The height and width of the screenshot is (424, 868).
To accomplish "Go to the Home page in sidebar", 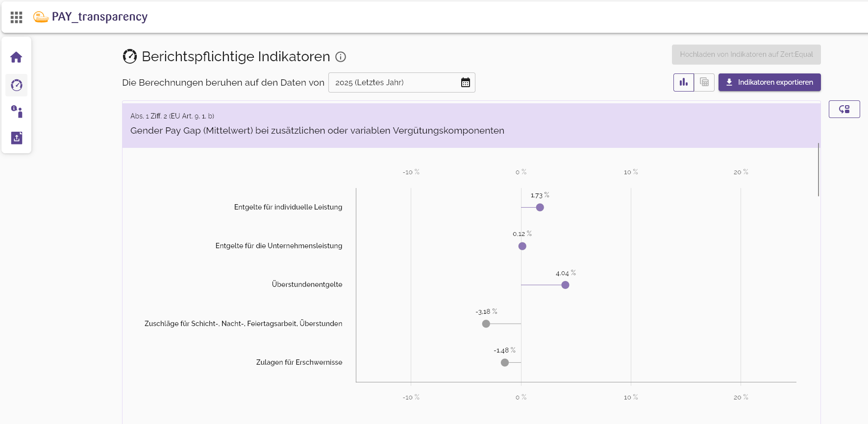I will (16, 57).
